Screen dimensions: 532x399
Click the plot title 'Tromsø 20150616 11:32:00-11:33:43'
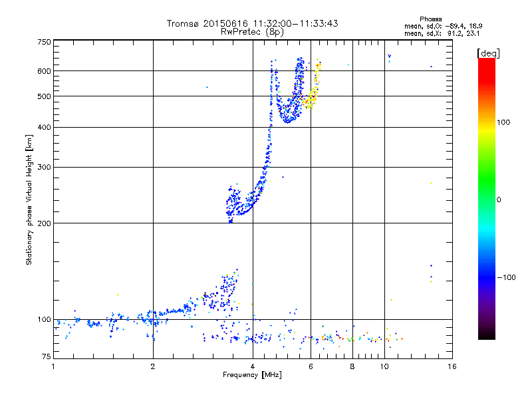pos(252,23)
